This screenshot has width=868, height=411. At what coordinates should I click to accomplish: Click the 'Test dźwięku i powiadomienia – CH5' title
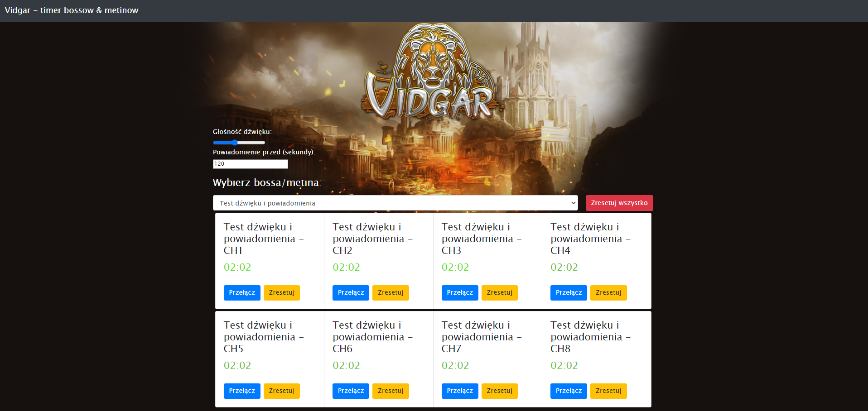264,337
